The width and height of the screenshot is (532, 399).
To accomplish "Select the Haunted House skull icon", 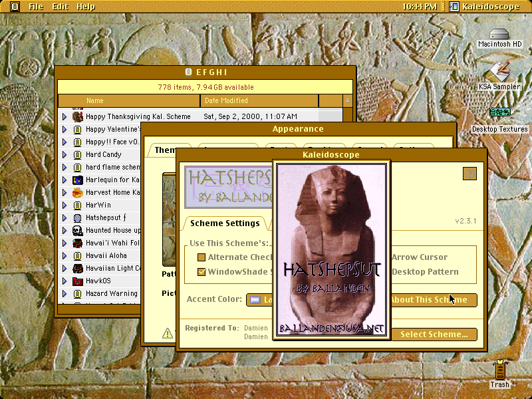I will 78,230.
